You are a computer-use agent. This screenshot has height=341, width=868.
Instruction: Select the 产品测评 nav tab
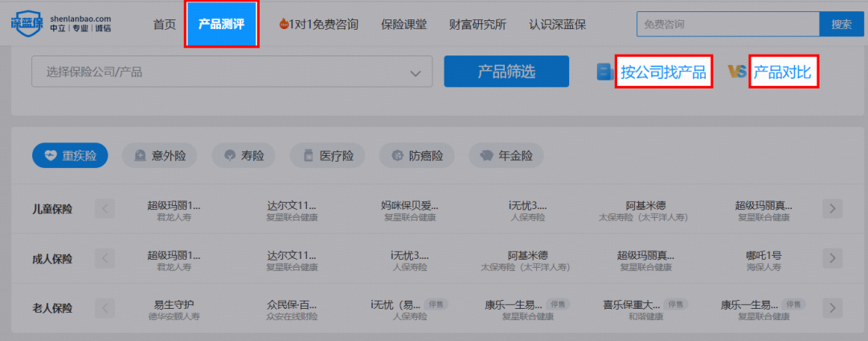coord(222,24)
